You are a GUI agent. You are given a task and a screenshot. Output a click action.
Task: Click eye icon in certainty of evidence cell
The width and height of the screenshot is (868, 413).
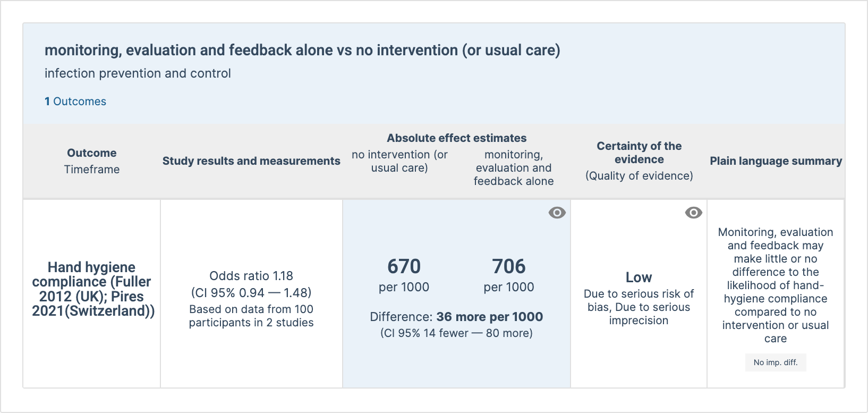point(693,213)
